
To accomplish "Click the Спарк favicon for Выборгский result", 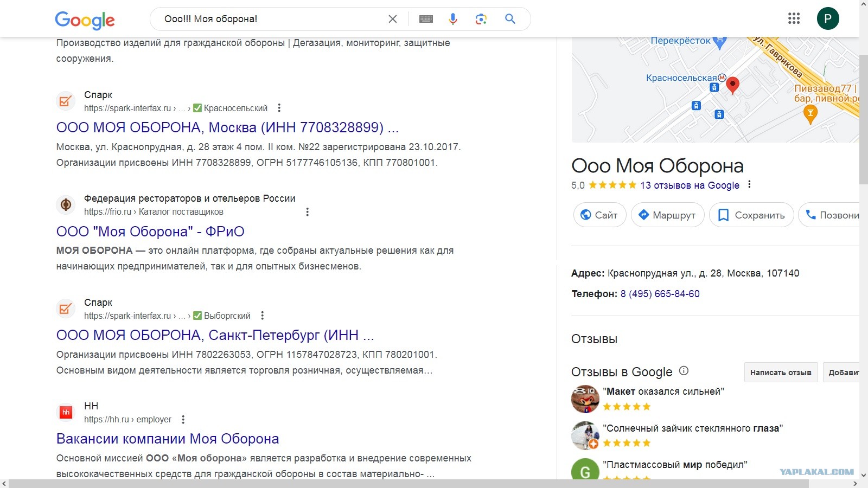I will coord(66,309).
